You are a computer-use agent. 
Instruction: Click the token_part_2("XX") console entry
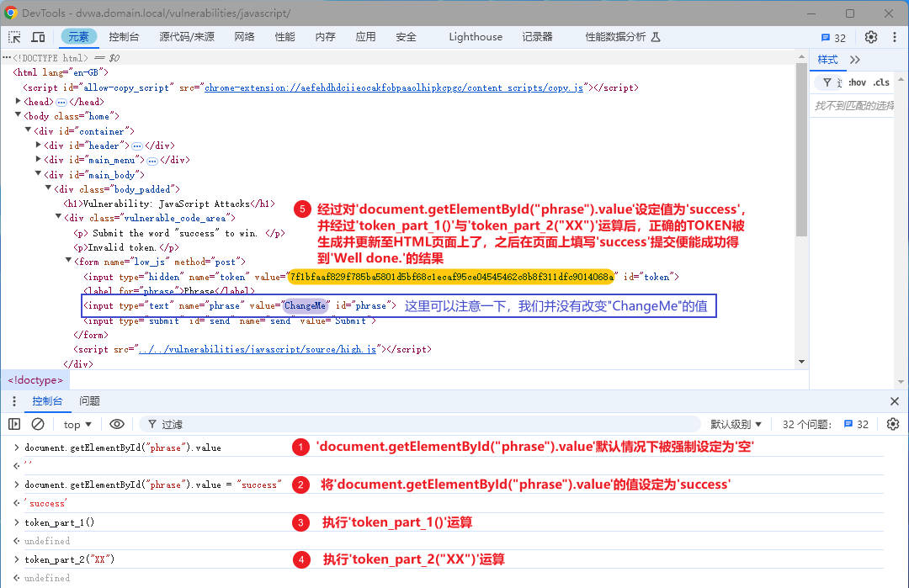(70, 559)
